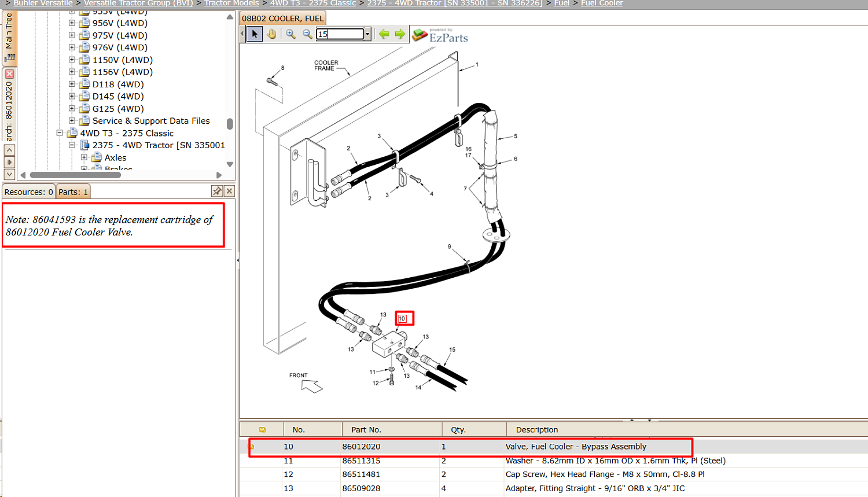The width and height of the screenshot is (868, 497).
Task: Click folder icon for D118 (4WD)
Action: pos(84,84)
